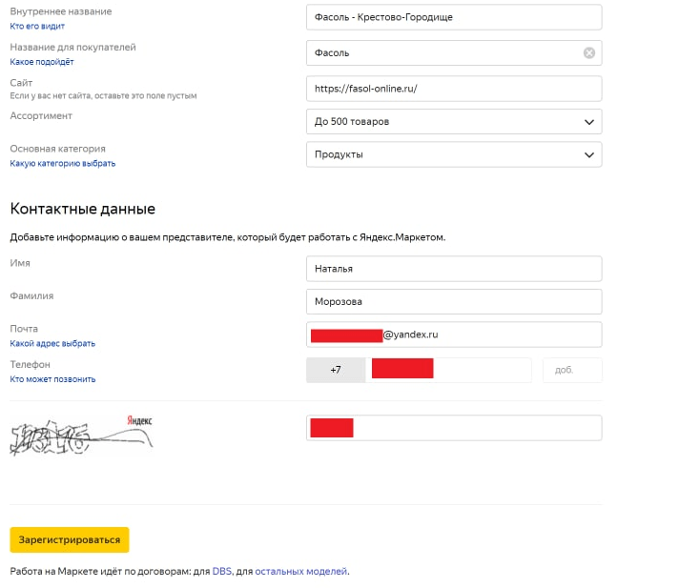
Task: Click 'Какую категорию выбрать' link
Action: [x=62, y=164]
